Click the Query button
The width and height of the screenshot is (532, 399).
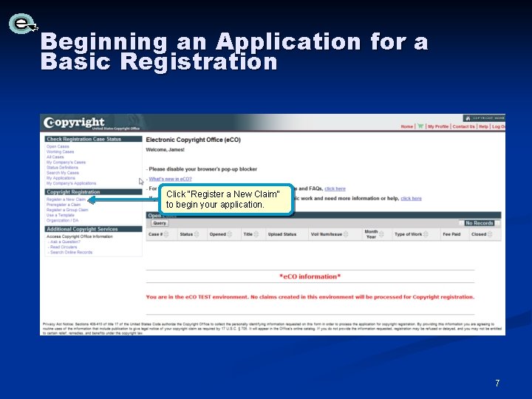(x=160, y=223)
